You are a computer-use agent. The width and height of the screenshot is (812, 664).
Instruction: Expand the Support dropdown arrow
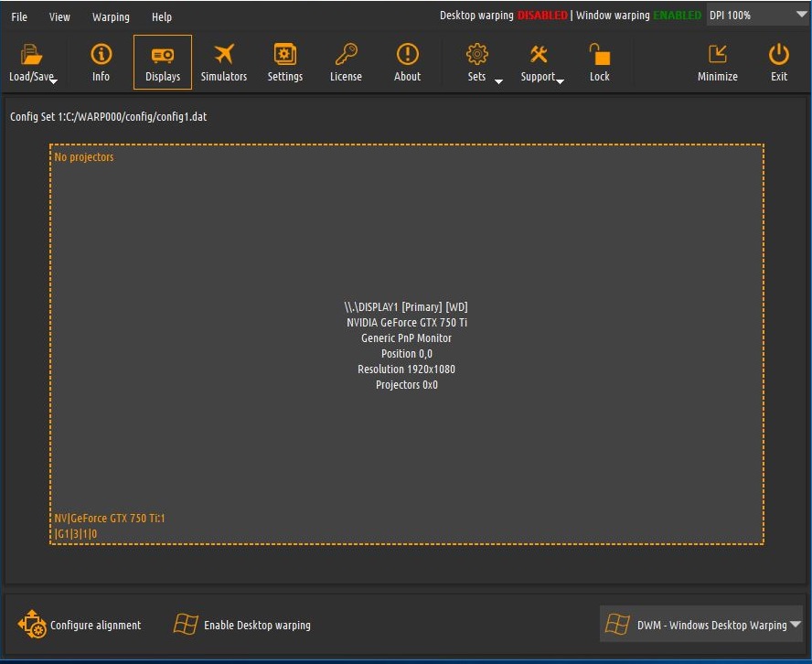(560, 81)
